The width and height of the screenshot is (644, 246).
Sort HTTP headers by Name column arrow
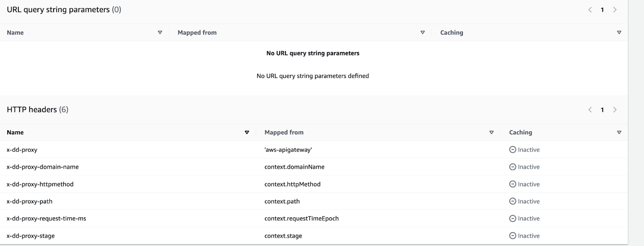pyautogui.click(x=247, y=133)
